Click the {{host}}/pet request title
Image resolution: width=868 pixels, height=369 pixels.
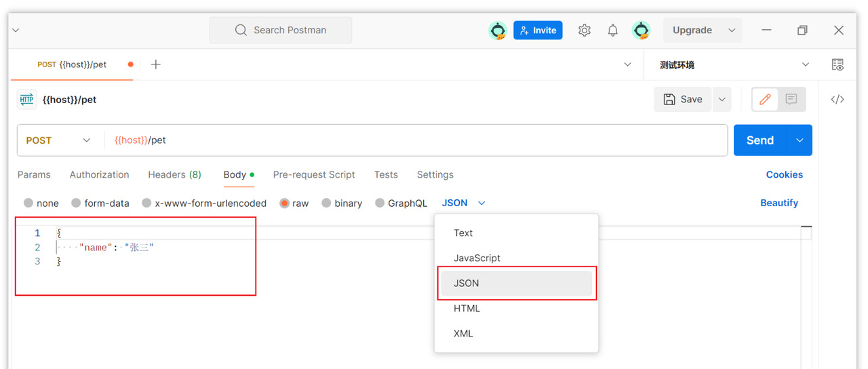click(69, 100)
